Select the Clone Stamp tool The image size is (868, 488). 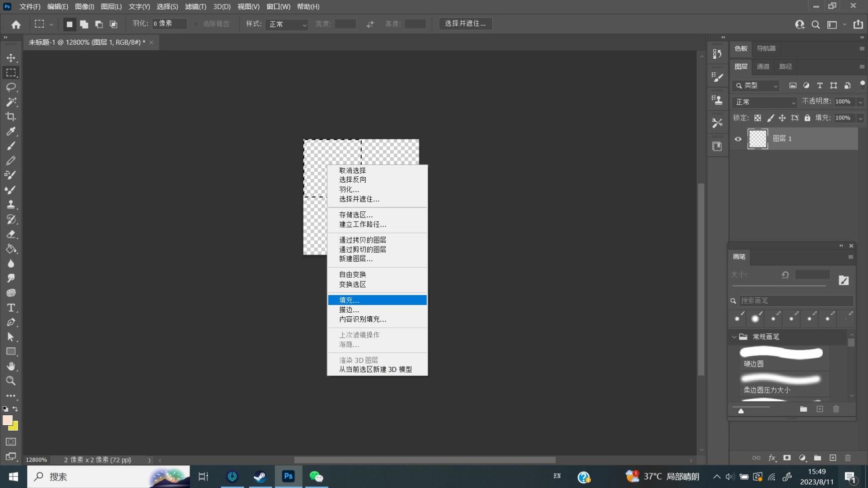point(11,205)
